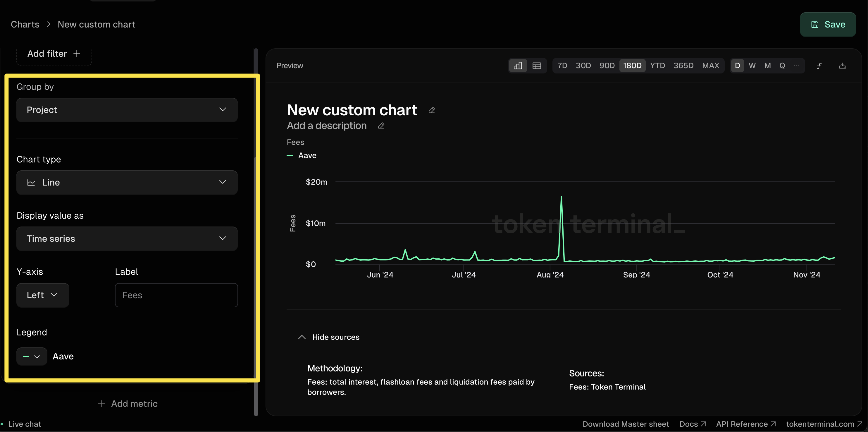Click the Y-axis Label input field
868x432 pixels.
(x=176, y=295)
